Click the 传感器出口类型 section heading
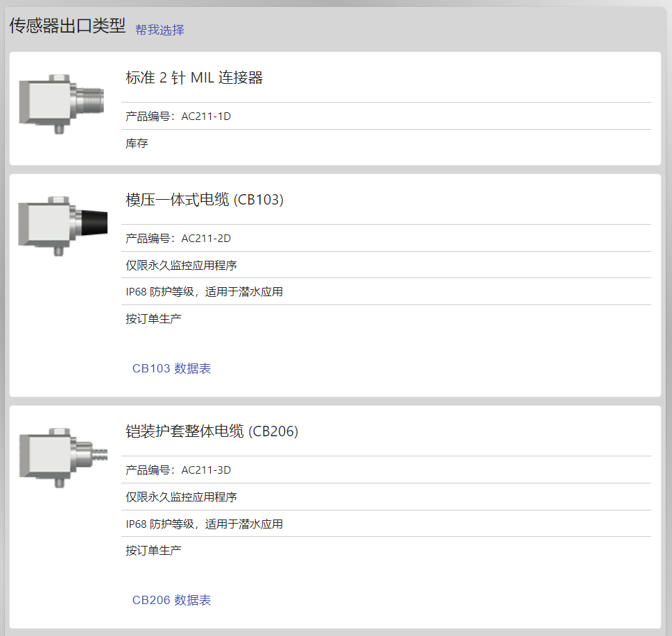This screenshot has height=636, width=672. (67, 26)
